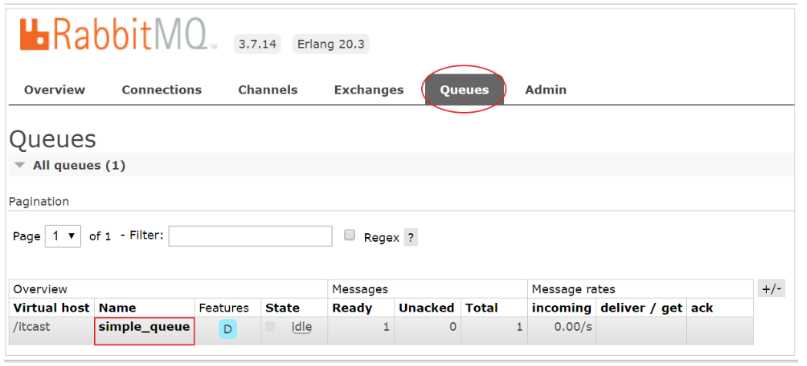The image size is (807, 366).
Task: Open the Regex help '?' icon
Action: [x=410, y=237]
